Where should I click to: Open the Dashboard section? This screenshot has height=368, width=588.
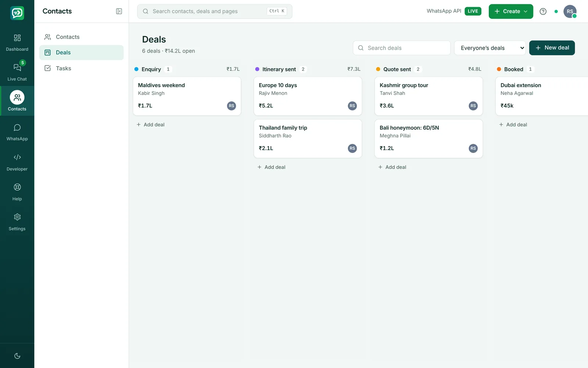pos(17,43)
